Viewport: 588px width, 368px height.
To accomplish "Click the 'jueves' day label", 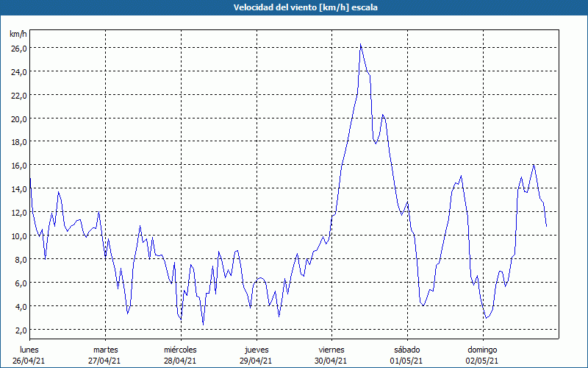I will click(257, 350).
